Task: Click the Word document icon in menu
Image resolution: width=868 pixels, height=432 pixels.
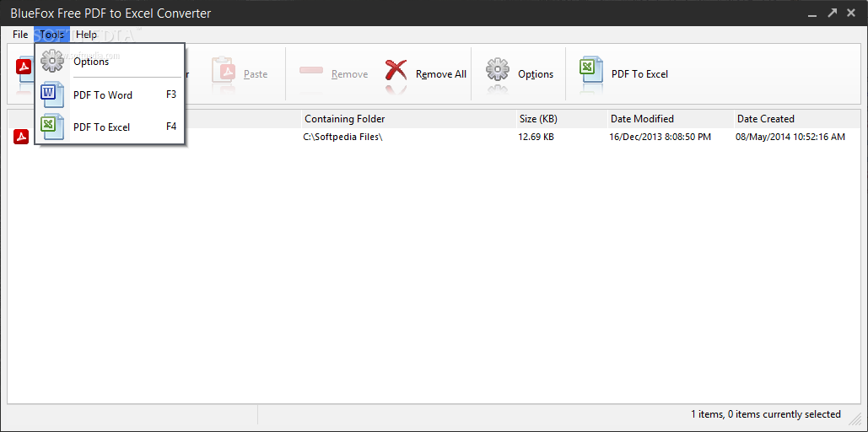Action: click(x=51, y=94)
